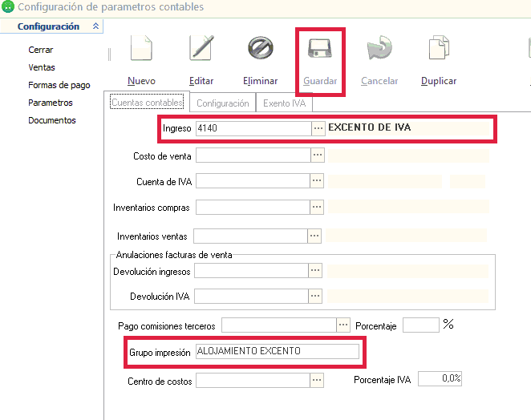Viewport: 531px width, 420px height.
Task: Open the Cuenta de IVA lookup button
Action: coord(318,181)
